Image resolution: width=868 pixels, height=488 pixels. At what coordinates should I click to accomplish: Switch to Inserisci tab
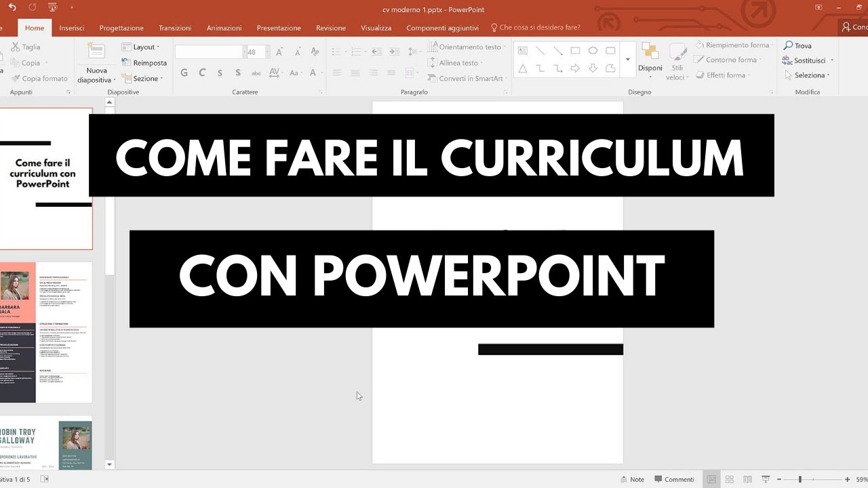click(72, 28)
